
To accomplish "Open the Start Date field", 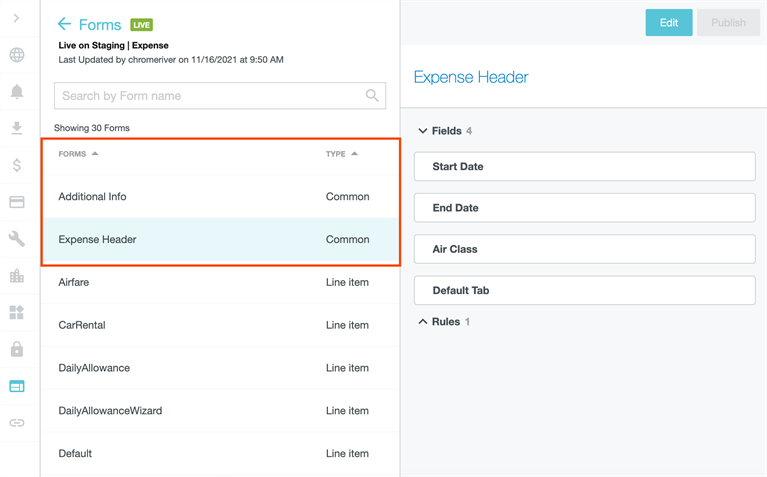I will pyautogui.click(x=584, y=167).
